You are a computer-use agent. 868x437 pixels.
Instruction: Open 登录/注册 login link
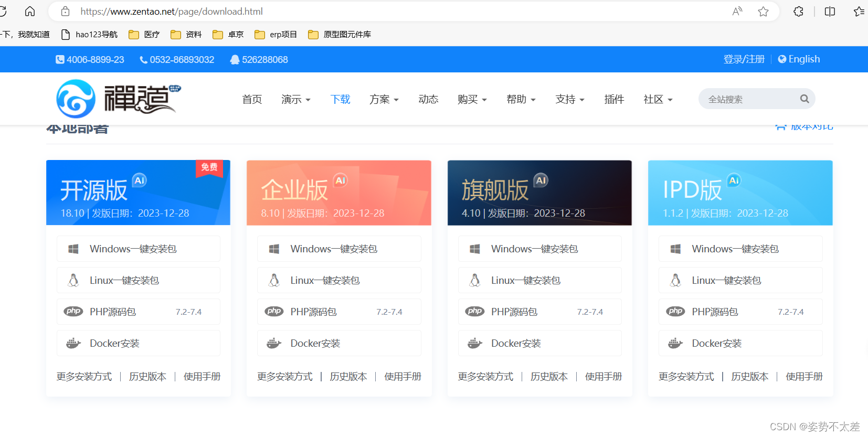click(x=744, y=59)
